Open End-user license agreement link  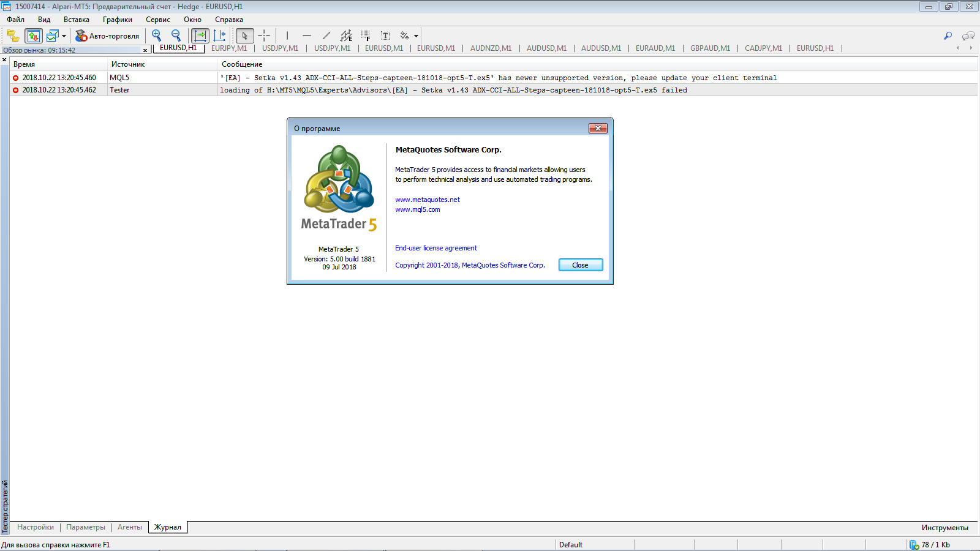point(436,248)
